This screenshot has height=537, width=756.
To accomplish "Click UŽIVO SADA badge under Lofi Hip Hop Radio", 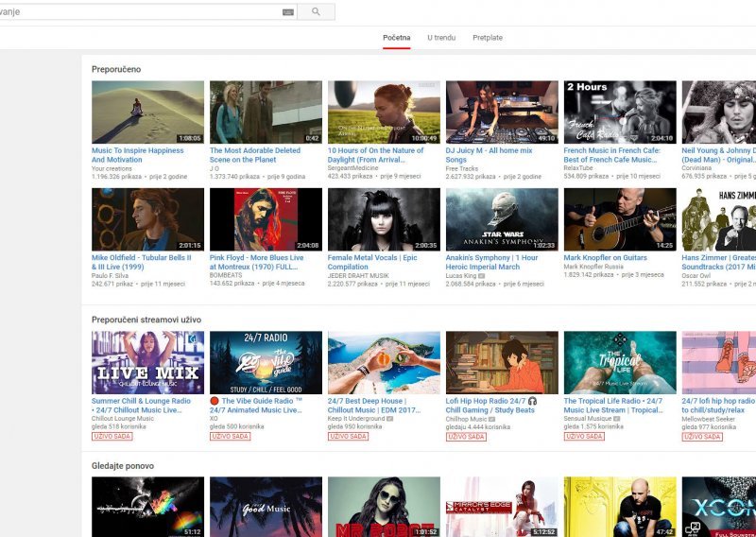I will point(466,436).
